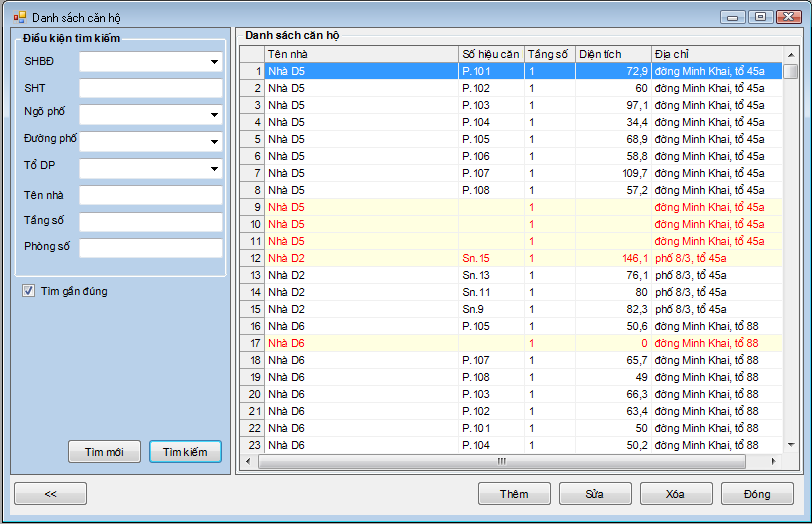Close the dialog with 'Đóng' button
The height and width of the screenshot is (524, 812).
[757, 494]
